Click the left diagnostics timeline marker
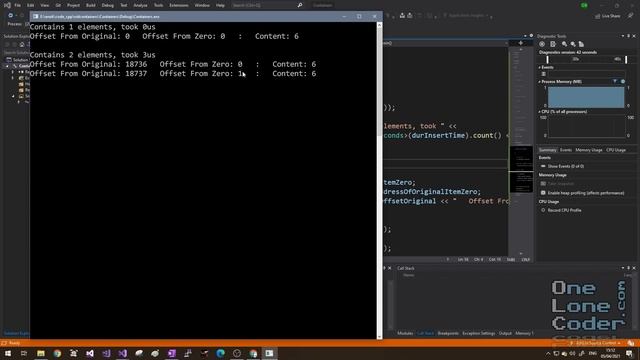This screenshot has height=360, width=640. tap(547, 60)
